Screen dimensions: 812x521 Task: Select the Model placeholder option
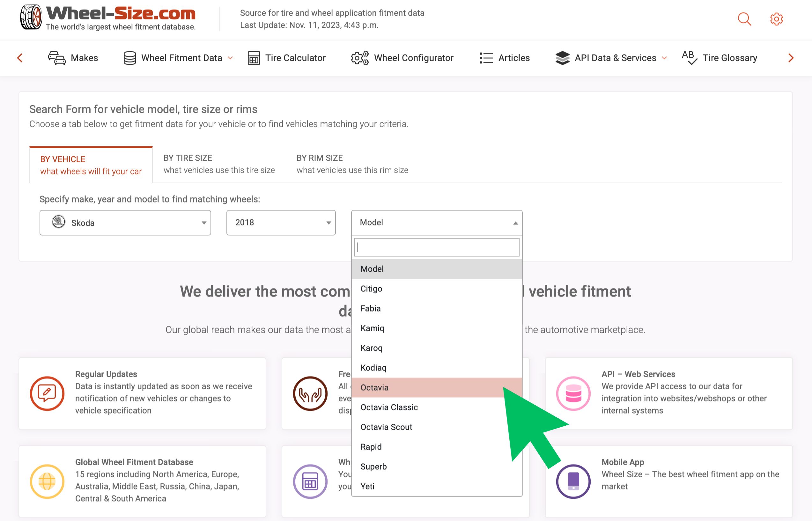[436, 269]
